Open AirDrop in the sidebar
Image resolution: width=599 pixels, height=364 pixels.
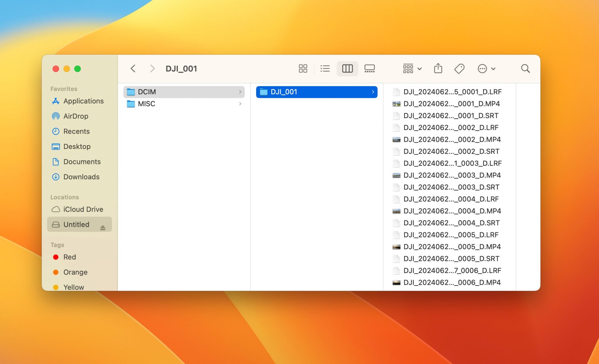(75, 116)
